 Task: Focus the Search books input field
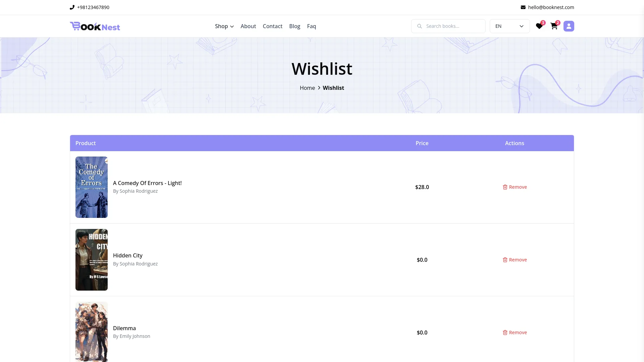pyautogui.click(x=453, y=26)
